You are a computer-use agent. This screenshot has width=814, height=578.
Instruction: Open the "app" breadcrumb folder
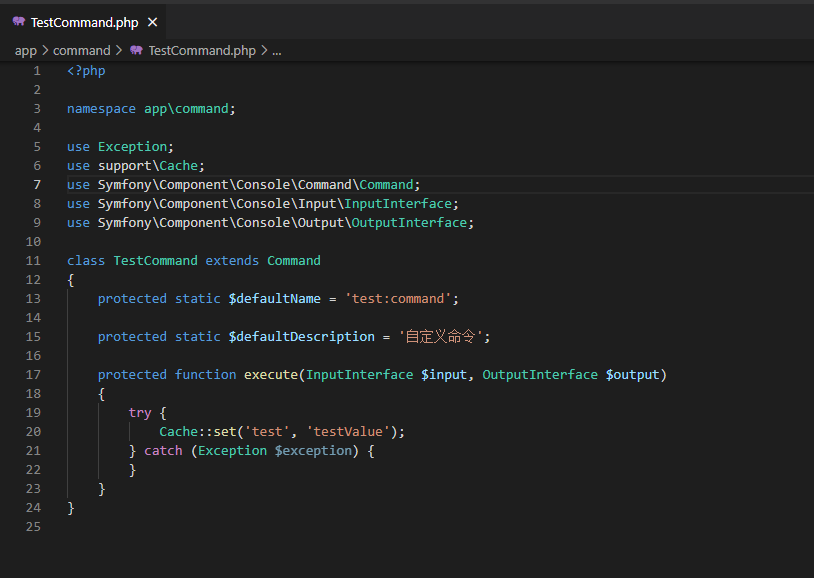(25, 50)
